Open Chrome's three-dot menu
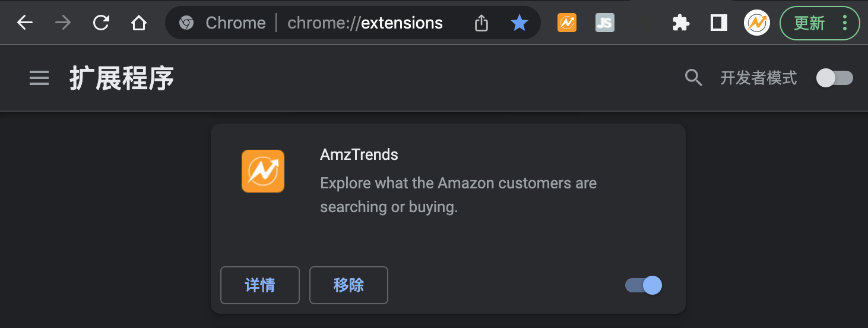Image resolution: width=868 pixels, height=328 pixels. 845,23
